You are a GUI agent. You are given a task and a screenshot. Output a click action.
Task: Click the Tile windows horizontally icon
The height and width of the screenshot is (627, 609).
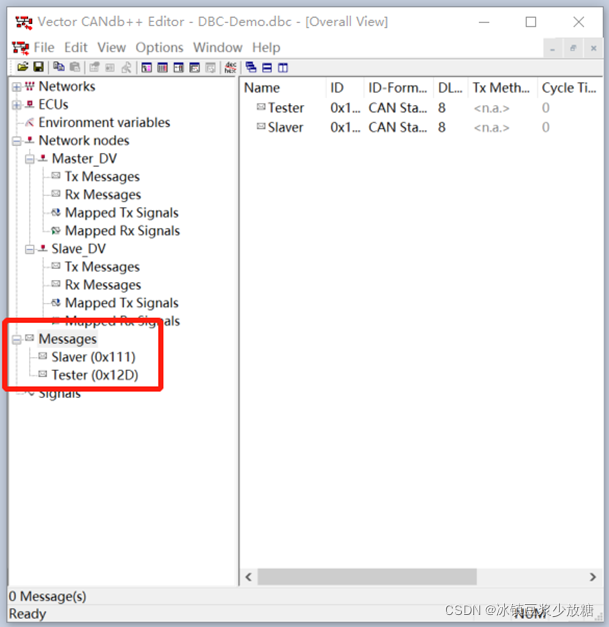point(267,68)
